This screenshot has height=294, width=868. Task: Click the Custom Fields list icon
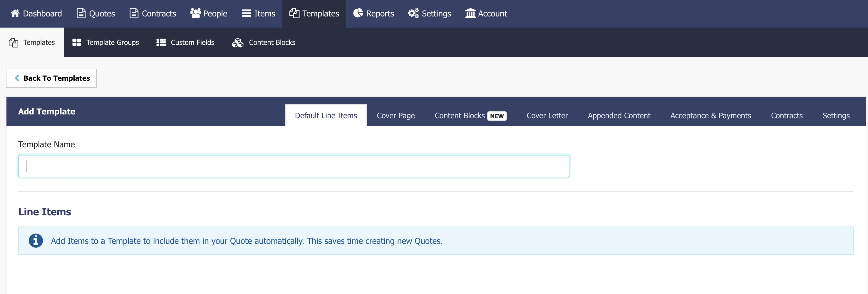pyautogui.click(x=161, y=42)
